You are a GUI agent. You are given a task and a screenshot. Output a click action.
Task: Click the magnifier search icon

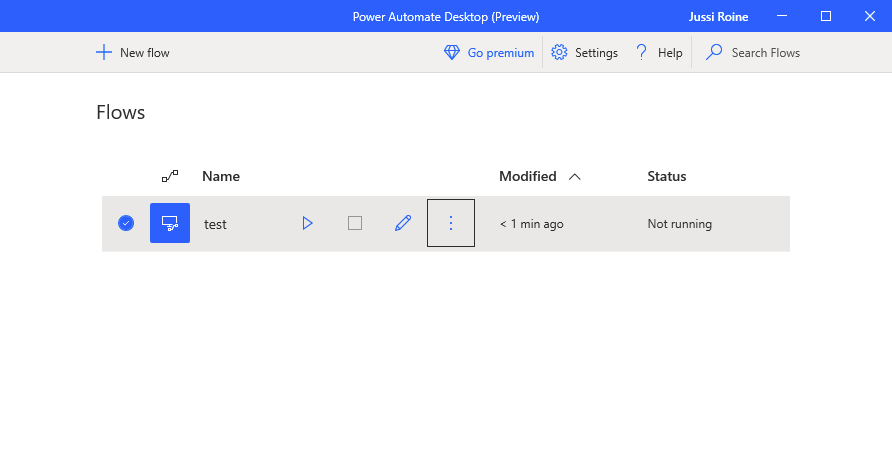[714, 52]
